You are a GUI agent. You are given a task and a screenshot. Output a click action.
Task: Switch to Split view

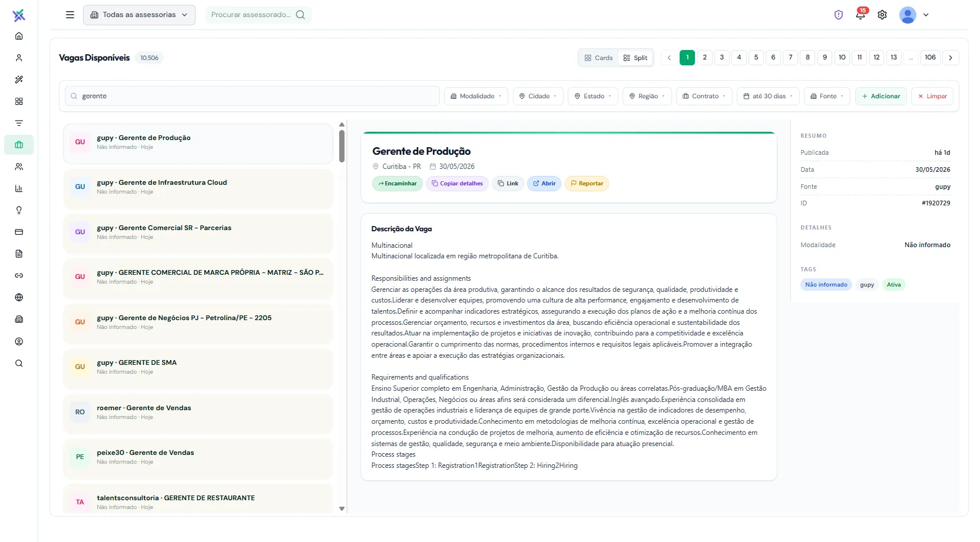(x=635, y=58)
